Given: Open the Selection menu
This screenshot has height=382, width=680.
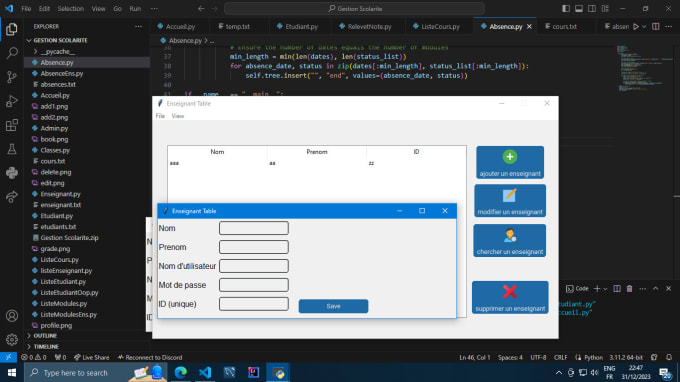Looking at the screenshot, I should [x=70, y=9].
